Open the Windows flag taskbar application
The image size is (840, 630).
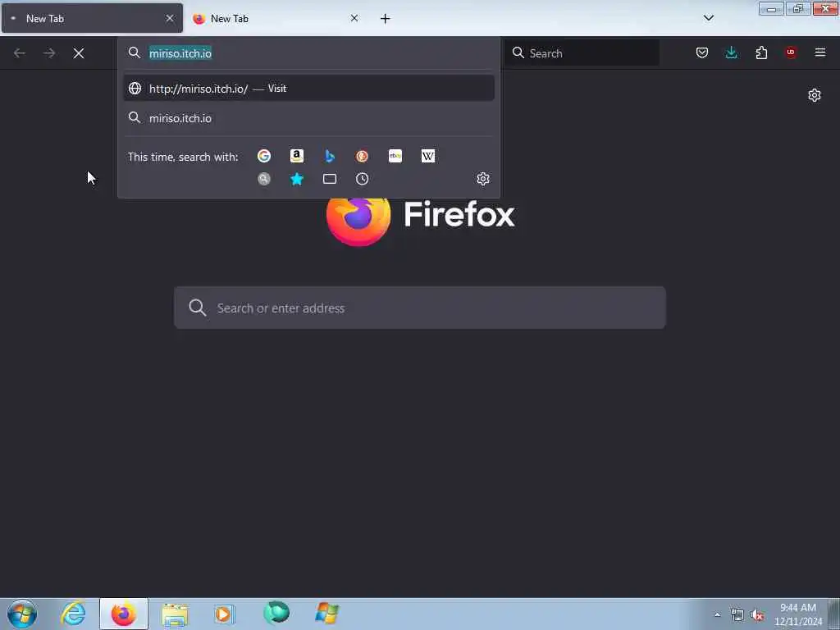coord(326,614)
